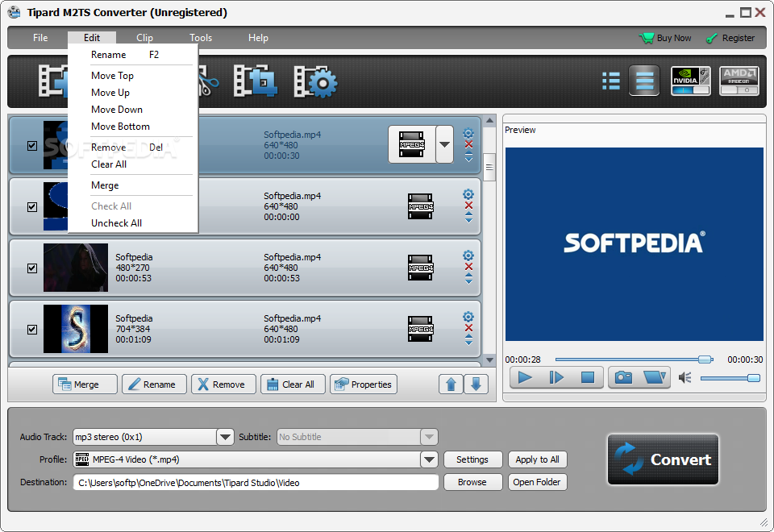The image size is (774, 532).
Task: Click the volume slider handle
Action: [x=753, y=378]
